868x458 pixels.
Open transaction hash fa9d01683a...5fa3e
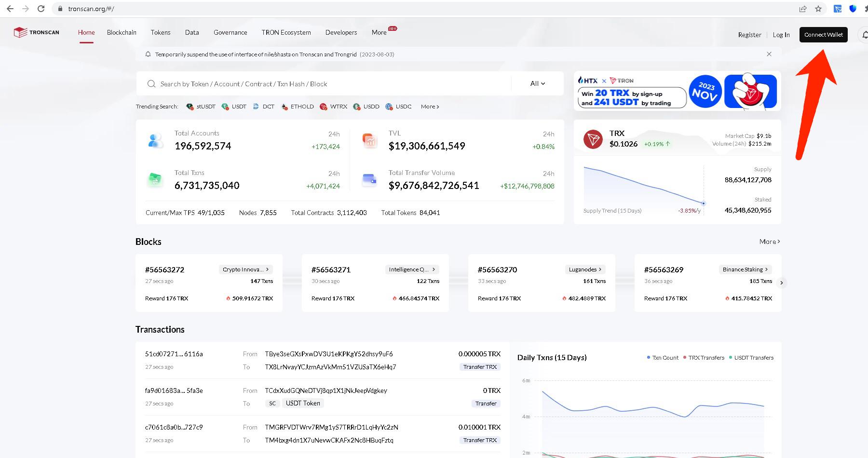(x=174, y=391)
